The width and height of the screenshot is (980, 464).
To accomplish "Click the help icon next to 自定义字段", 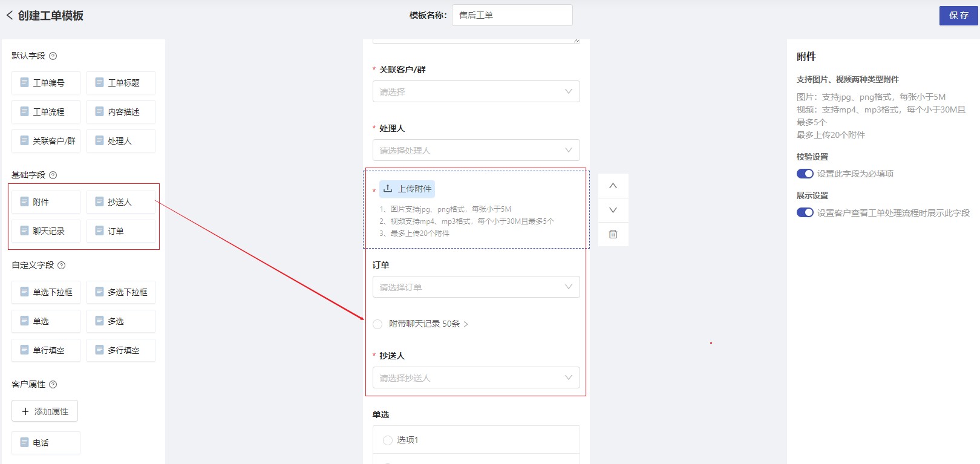I will [61, 265].
